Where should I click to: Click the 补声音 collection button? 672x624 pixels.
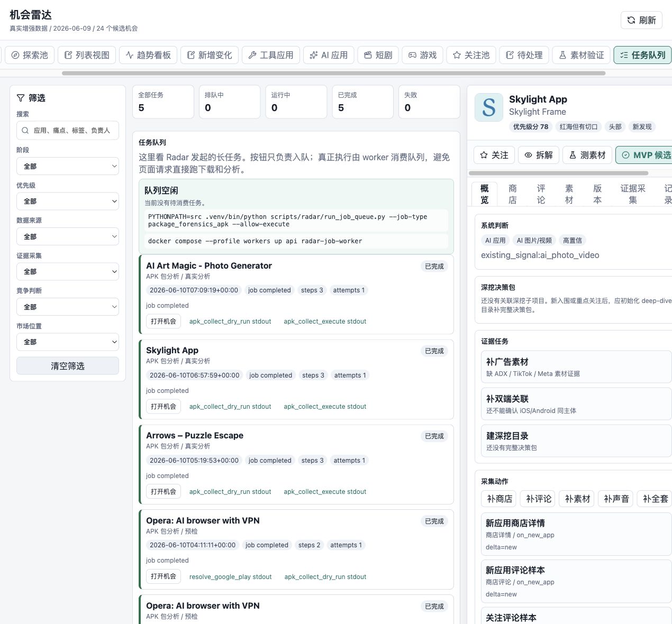point(616,499)
